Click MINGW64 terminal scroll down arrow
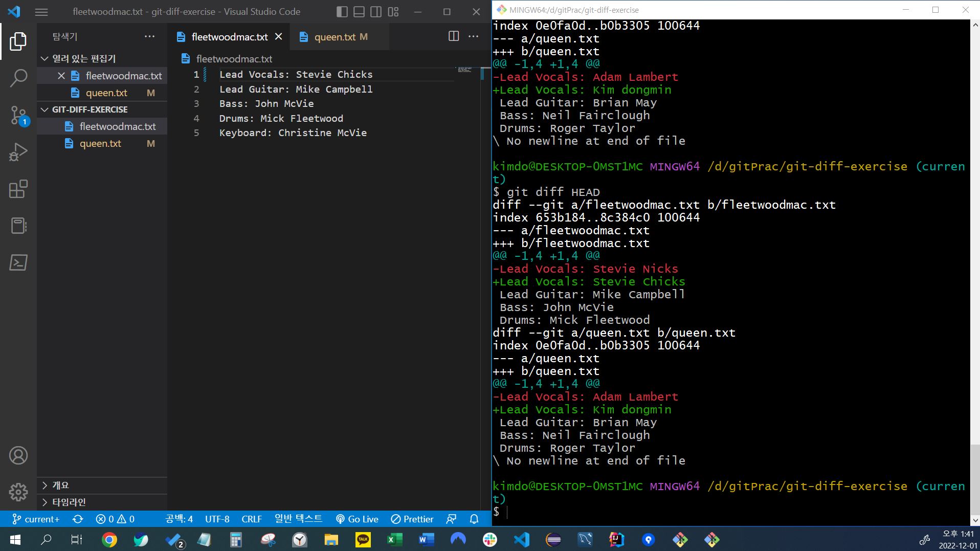This screenshot has width=980, height=551. [x=975, y=520]
